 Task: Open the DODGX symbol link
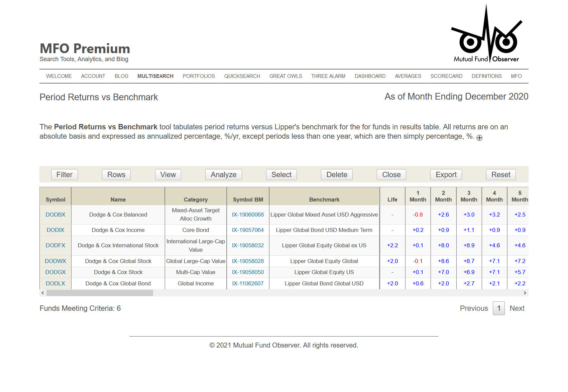point(55,272)
